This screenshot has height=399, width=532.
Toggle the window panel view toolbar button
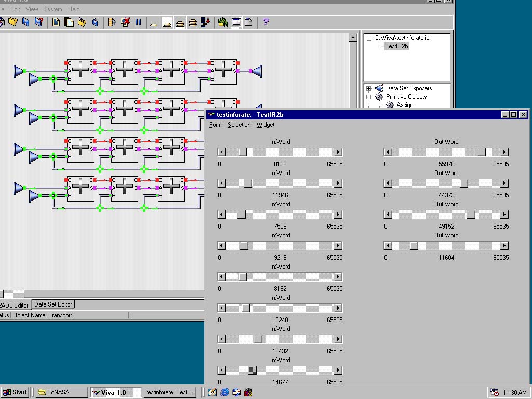coord(236,22)
